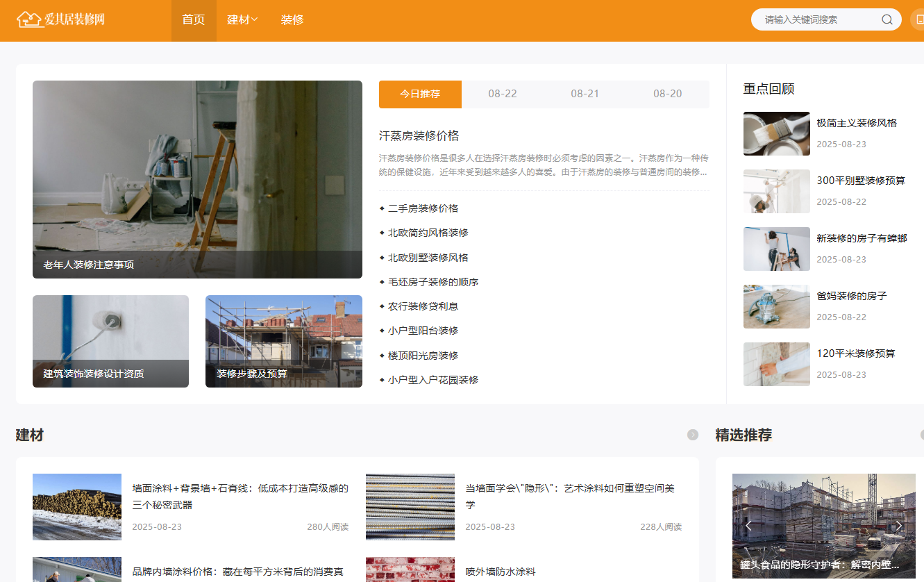Click the search magnifier icon
This screenshot has height=582, width=924.
coord(887,19)
